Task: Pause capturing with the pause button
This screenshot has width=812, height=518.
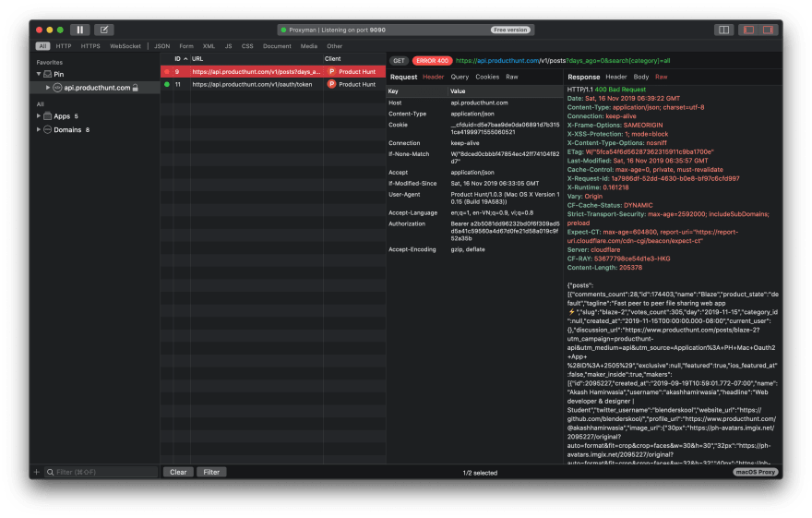Action: point(79,30)
